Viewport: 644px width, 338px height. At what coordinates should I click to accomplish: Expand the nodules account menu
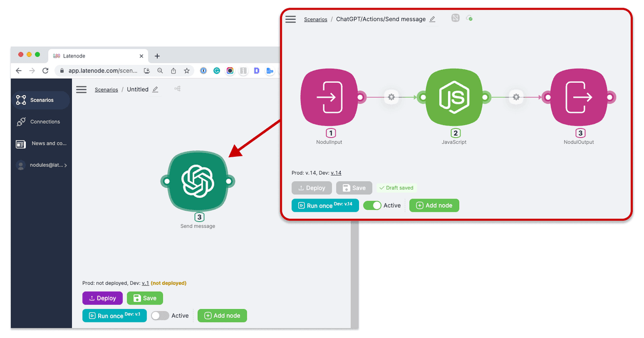42,166
